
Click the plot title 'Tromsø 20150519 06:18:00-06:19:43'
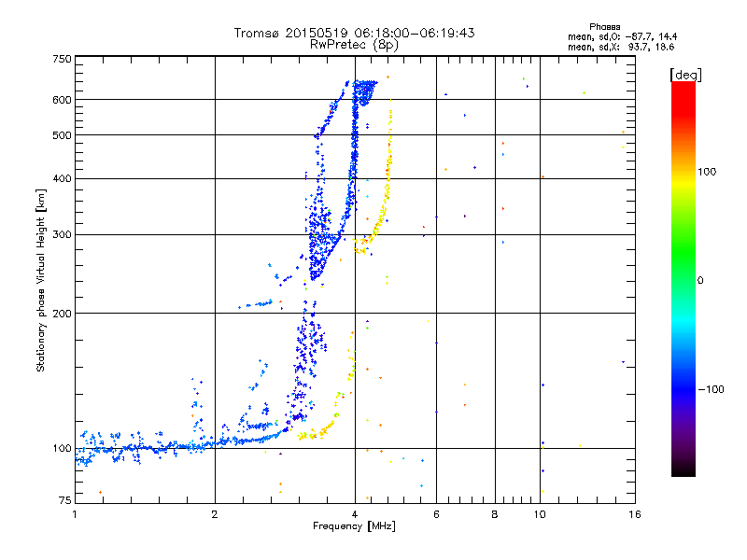pyautogui.click(x=355, y=33)
